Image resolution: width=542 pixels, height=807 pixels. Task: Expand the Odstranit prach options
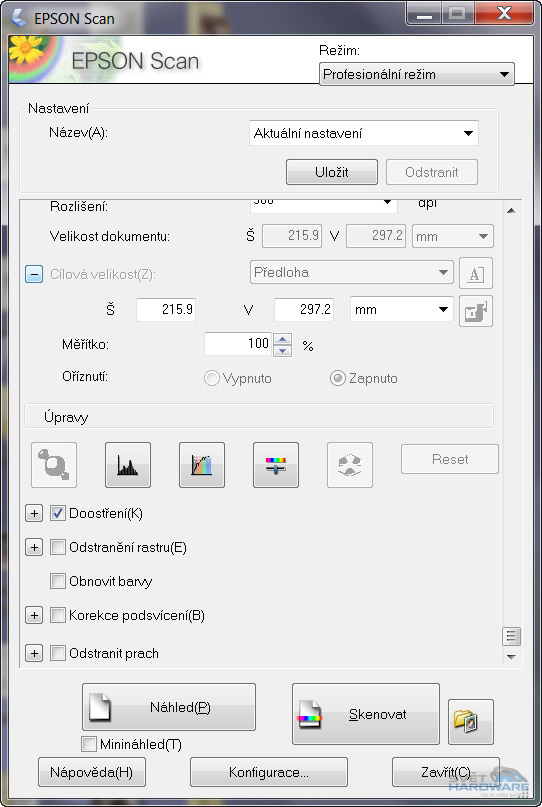pos(34,653)
